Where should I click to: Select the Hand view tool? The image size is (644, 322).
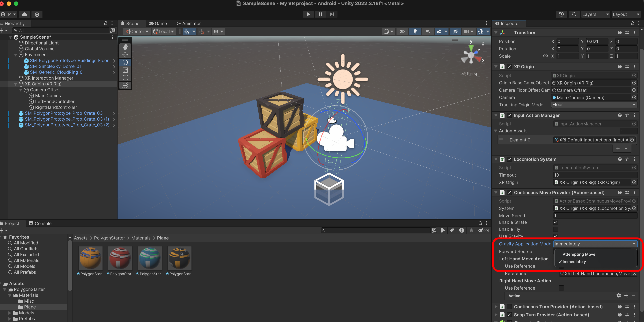(125, 47)
